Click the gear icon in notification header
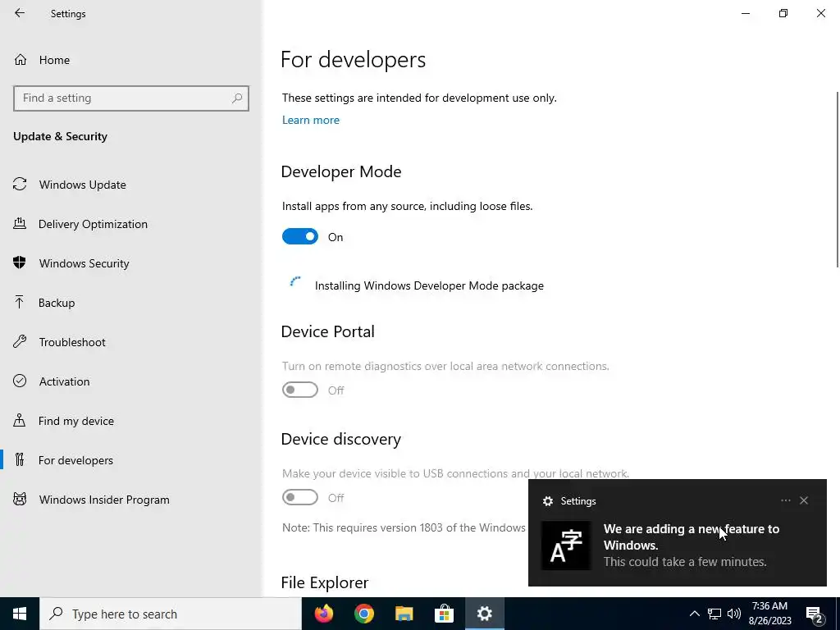This screenshot has width=840, height=630. point(547,501)
